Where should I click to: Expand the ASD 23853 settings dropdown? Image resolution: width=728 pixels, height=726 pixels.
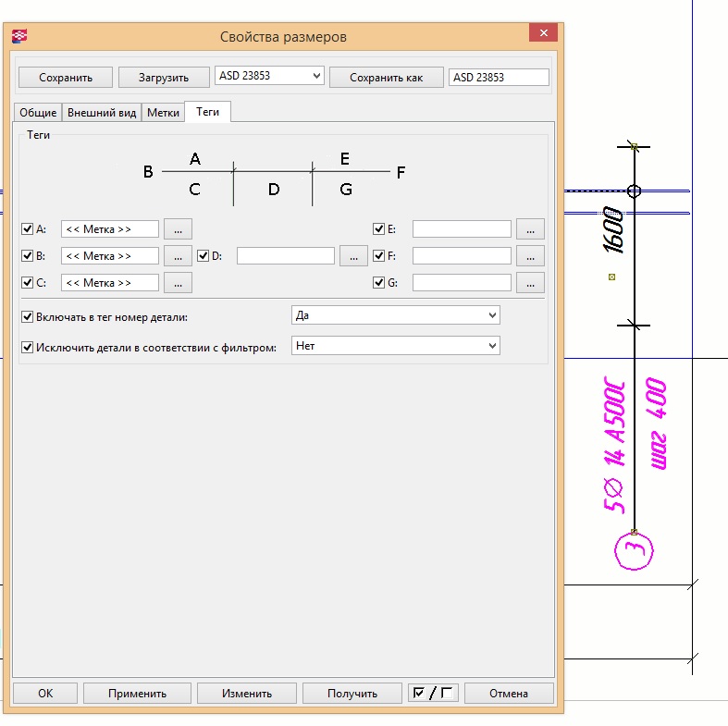316,76
